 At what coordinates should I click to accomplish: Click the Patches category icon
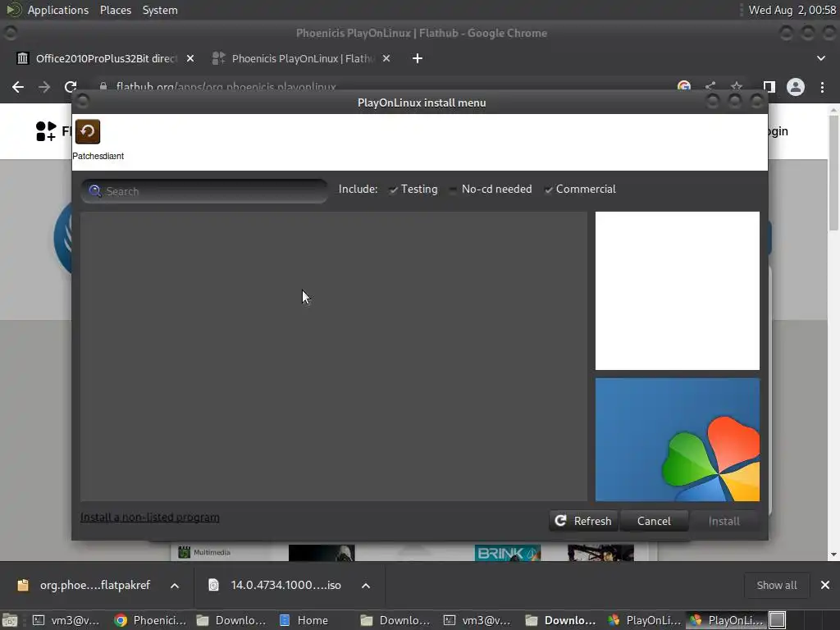(87, 132)
